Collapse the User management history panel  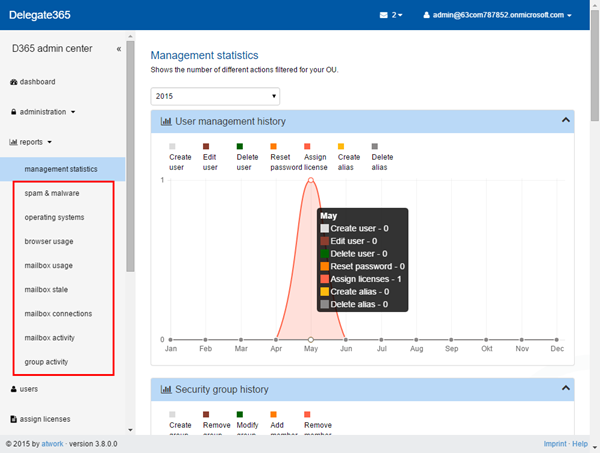click(x=565, y=120)
